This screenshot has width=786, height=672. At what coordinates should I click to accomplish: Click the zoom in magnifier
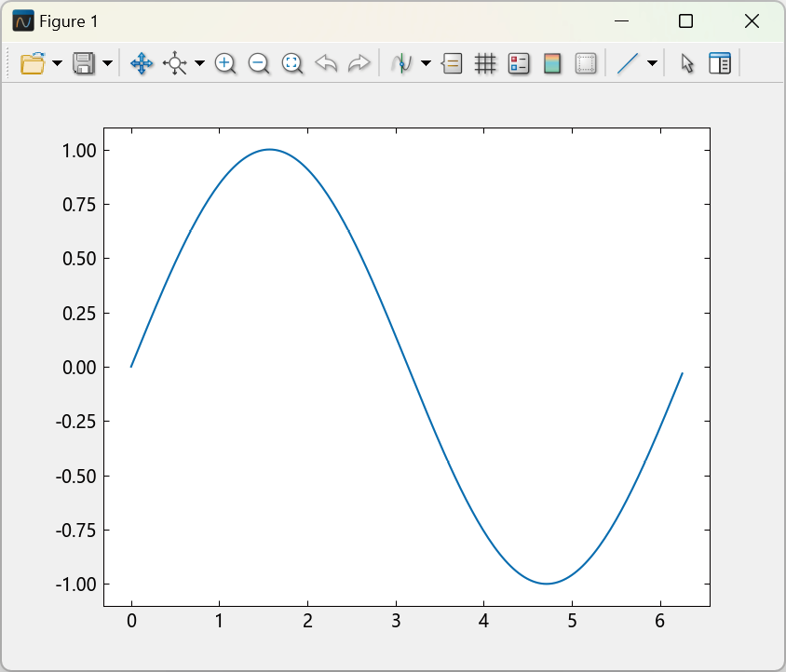(225, 63)
